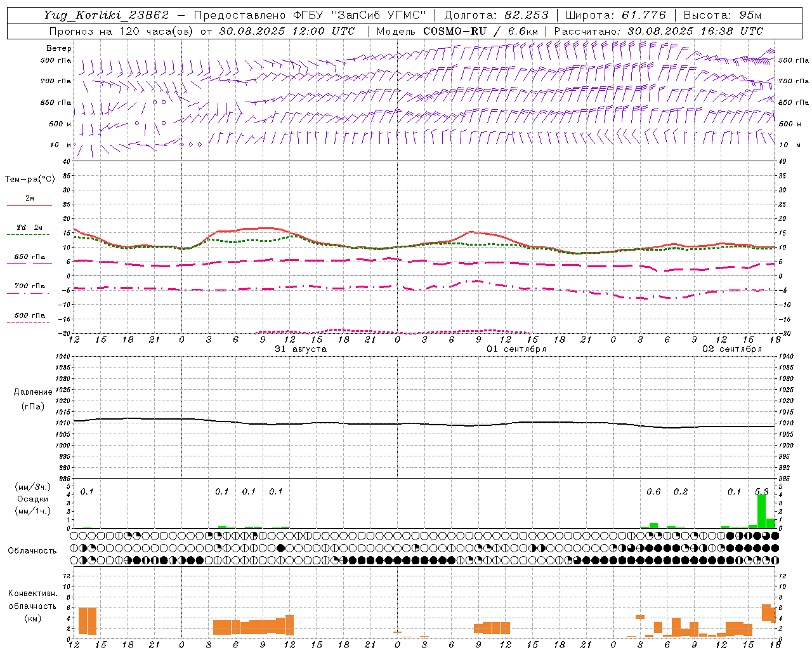Click the Облачность row label
The height and width of the screenshot is (650, 812).
coord(32,551)
